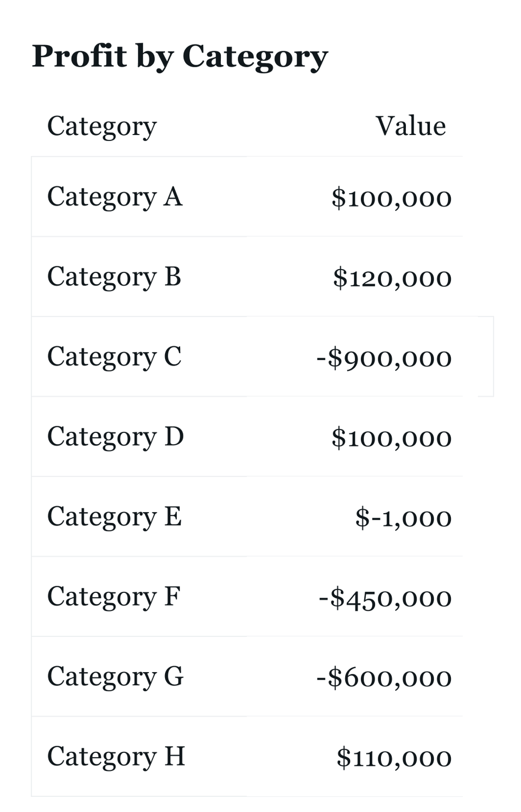This screenshot has height=812, width=521.
Task: Click the -$600,000 value cell
Action: (384, 677)
